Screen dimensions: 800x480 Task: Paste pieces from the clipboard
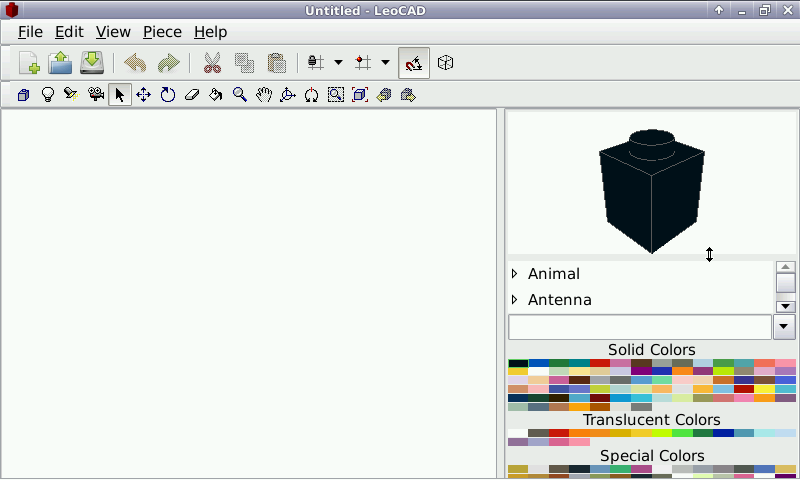click(277, 63)
